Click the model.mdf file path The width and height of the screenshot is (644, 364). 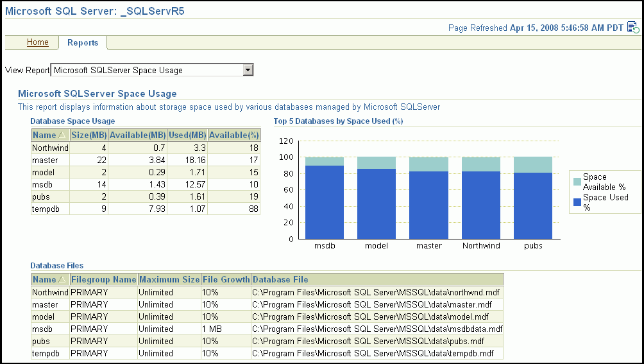coord(371,316)
